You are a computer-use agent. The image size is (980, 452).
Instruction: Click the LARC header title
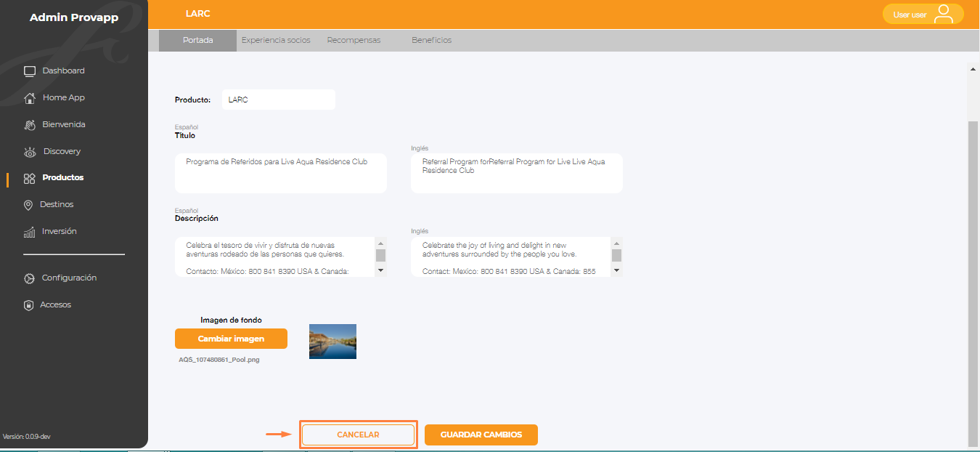198,14
